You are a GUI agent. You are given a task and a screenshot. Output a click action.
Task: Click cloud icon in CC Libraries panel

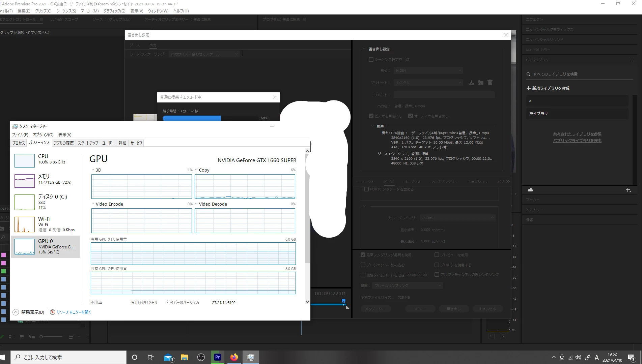click(x=530, y=190)
